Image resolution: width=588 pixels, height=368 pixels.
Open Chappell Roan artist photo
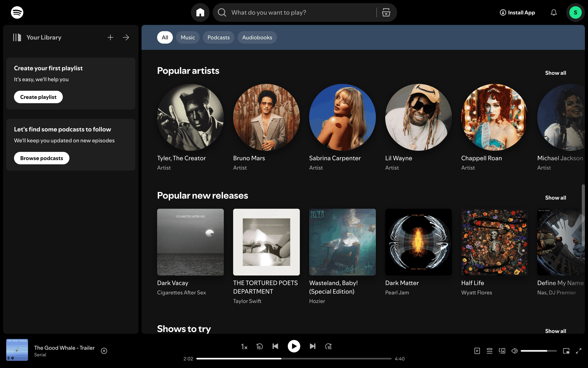[495, 117]
